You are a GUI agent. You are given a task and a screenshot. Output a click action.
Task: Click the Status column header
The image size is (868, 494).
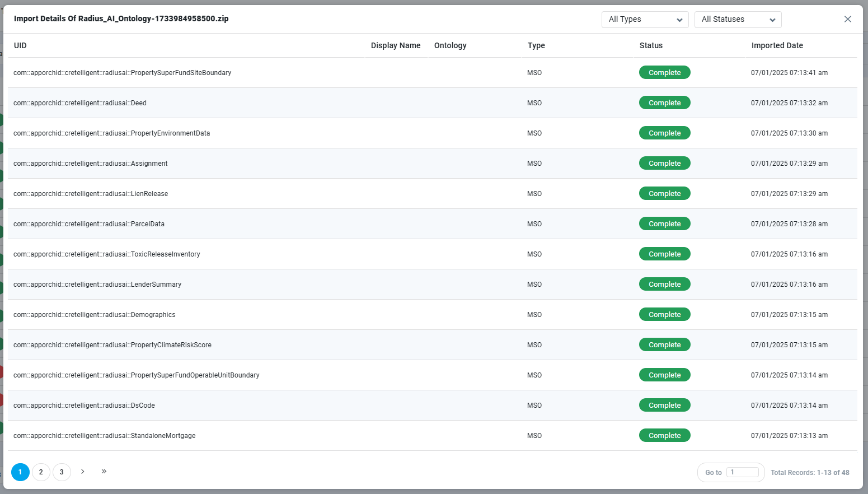(x=650, y=45)
